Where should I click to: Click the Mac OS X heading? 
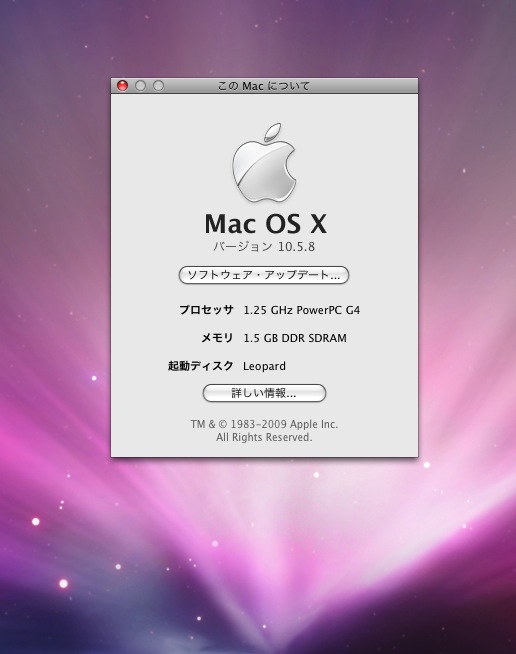pyautogui.click(x=265, y=224)
